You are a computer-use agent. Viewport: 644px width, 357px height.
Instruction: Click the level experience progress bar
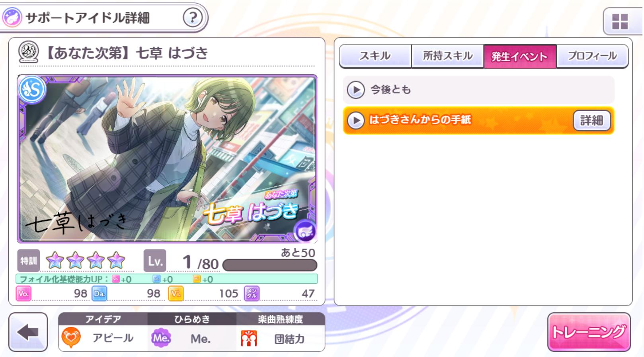pos(270,265)
